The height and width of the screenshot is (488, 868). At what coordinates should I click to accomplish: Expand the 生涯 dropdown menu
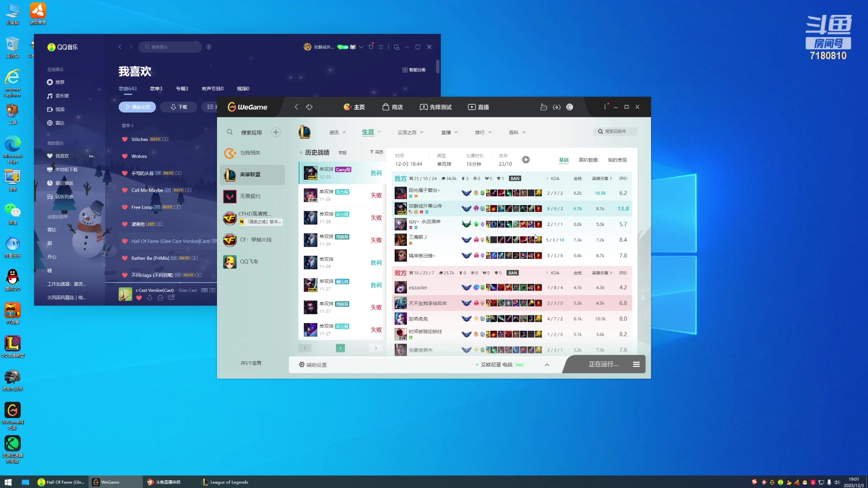tap(372, 132)
